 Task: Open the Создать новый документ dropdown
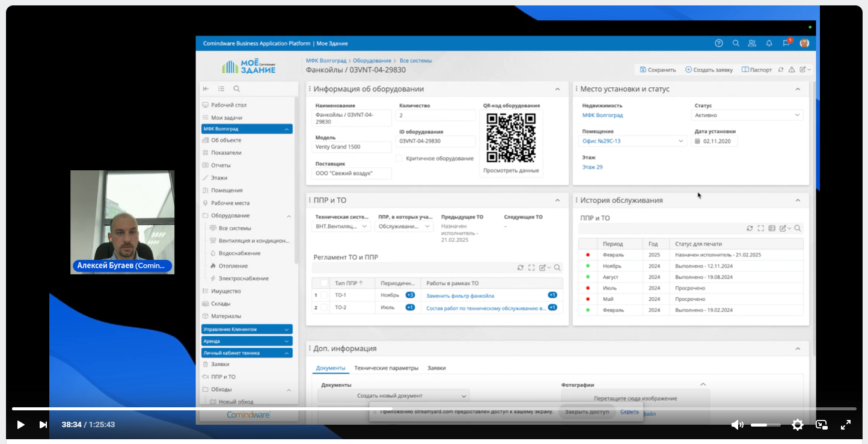click(x=394, y=396)
